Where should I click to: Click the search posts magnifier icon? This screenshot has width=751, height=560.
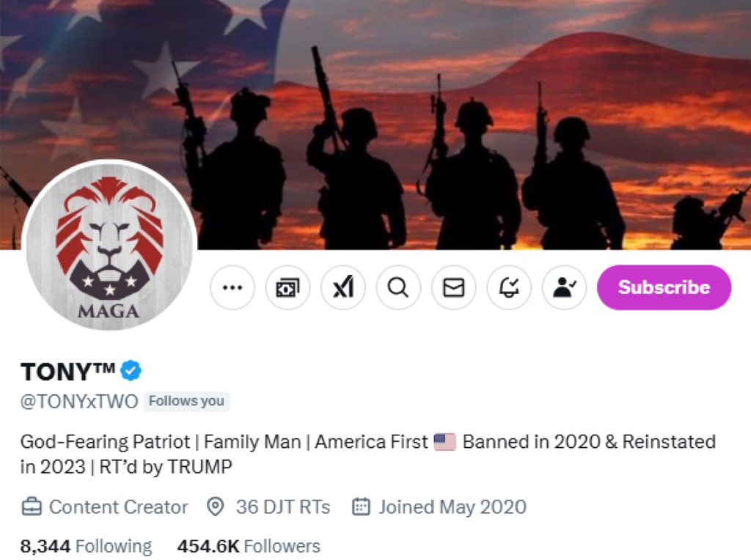click(398, 288)
